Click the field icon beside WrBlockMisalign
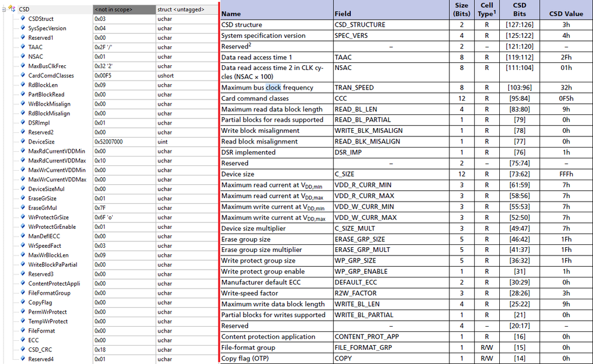Image resolution: width=593 pixels, height=364 pixels. (x=23, y=104)
